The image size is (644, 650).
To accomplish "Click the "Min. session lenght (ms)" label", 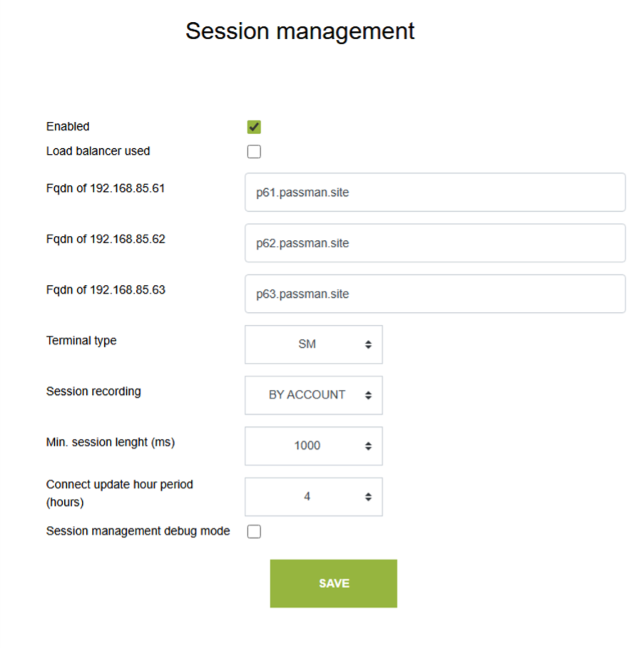I will 111,442.
